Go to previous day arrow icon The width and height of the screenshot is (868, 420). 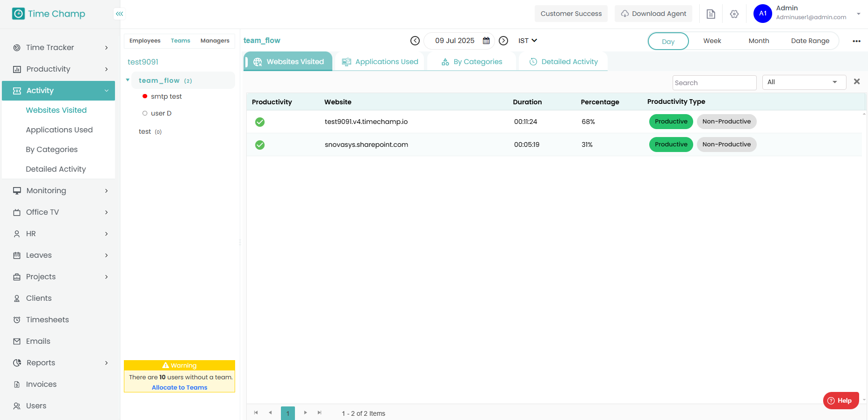[x=415, y=41]
